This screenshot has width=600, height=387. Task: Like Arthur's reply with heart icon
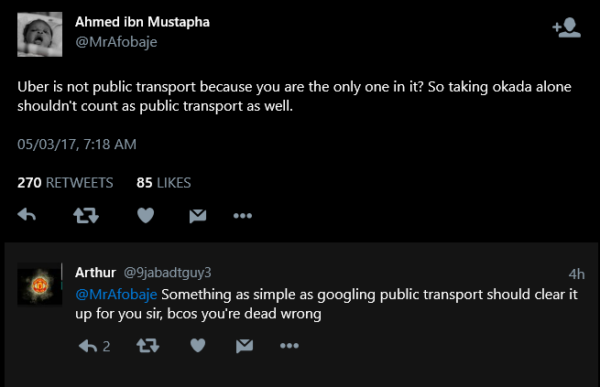coord(198,346)
